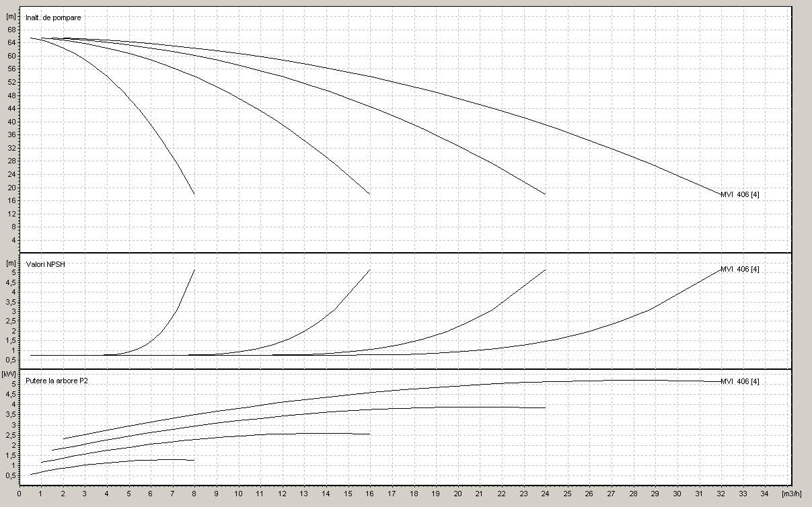Viewport: 812px width, 507px height.
Task: Click the 16 tick on the flow axis
Action: (x=370, y=494)
